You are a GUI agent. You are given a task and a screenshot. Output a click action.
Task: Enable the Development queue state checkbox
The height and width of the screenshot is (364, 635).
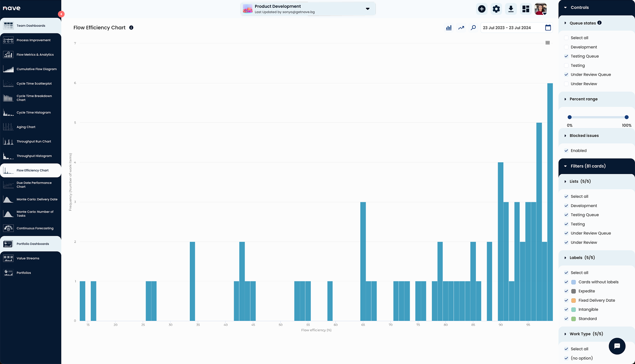(566, 47)
